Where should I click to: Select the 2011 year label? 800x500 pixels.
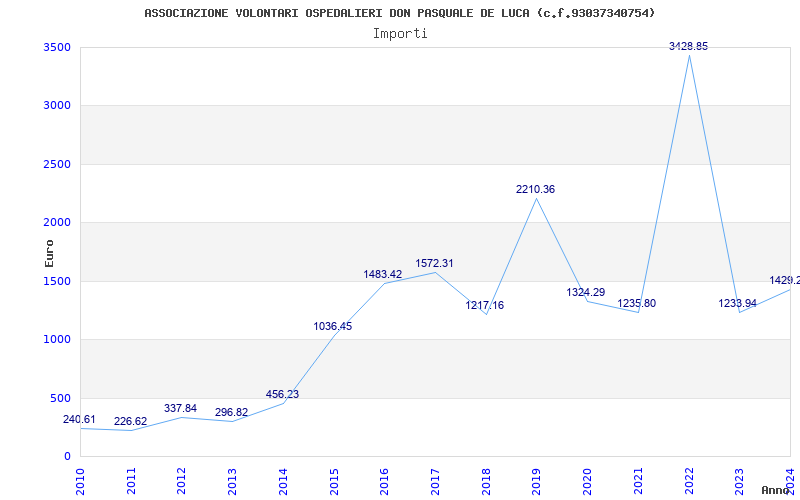(131, 481)
